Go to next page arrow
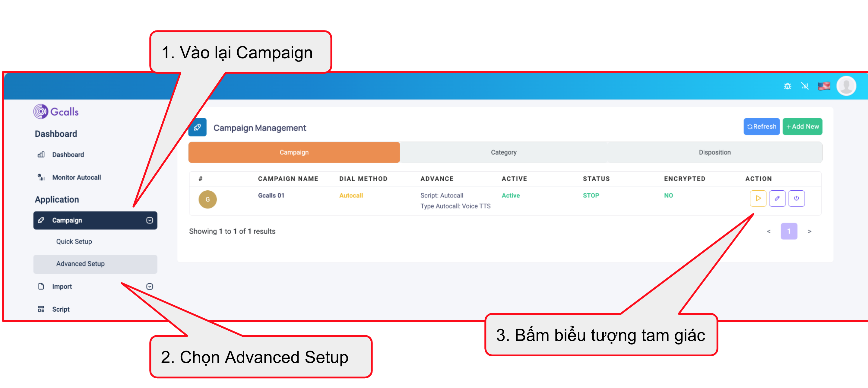Image resolution: width=868 pixels, height=388 pixels. 809,231
